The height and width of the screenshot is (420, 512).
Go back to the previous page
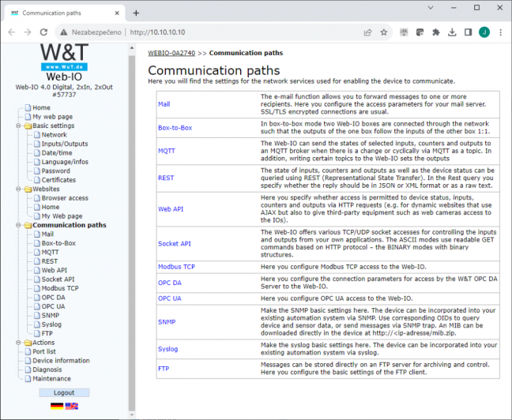pyautogui.click(x=12, y=32)
